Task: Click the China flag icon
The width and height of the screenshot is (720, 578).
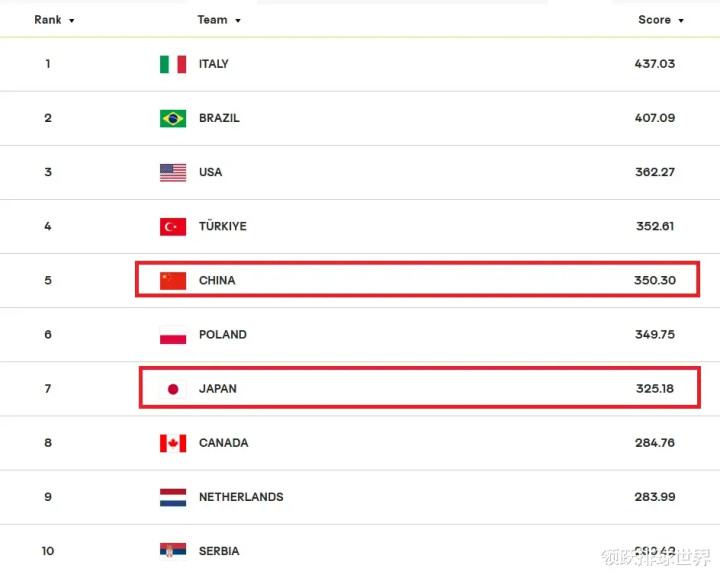Action: click(173, 281)
